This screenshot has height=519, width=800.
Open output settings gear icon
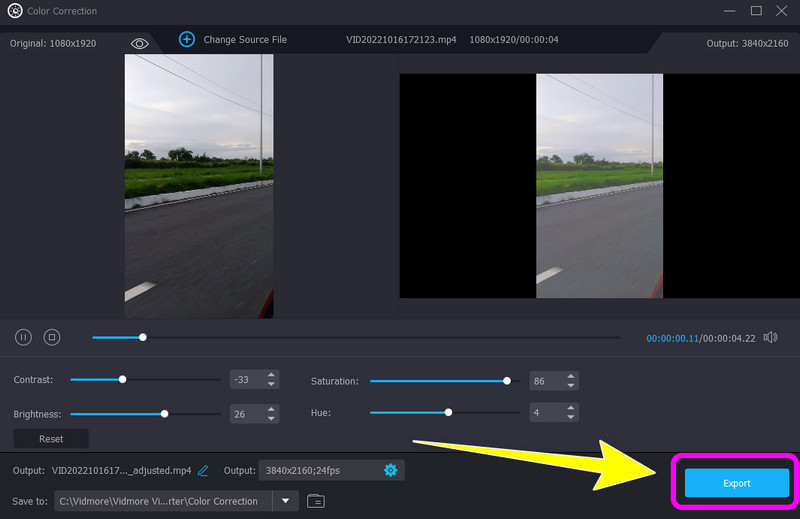(x=390, y=470)
